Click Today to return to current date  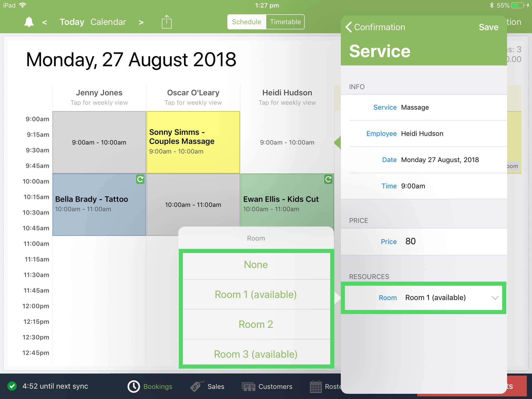[72, 22]
